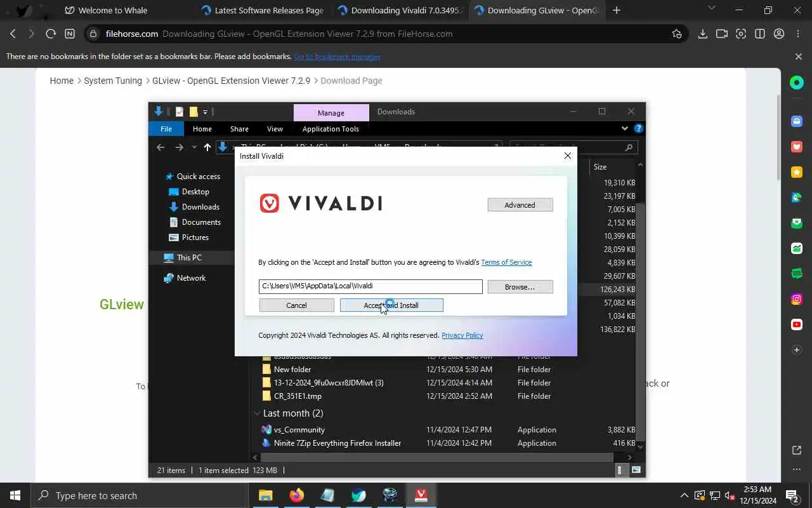Click Browse to choose install folder
Image resolution: width=812 pixels, height=508 pixels.
(x=520, y=287)
